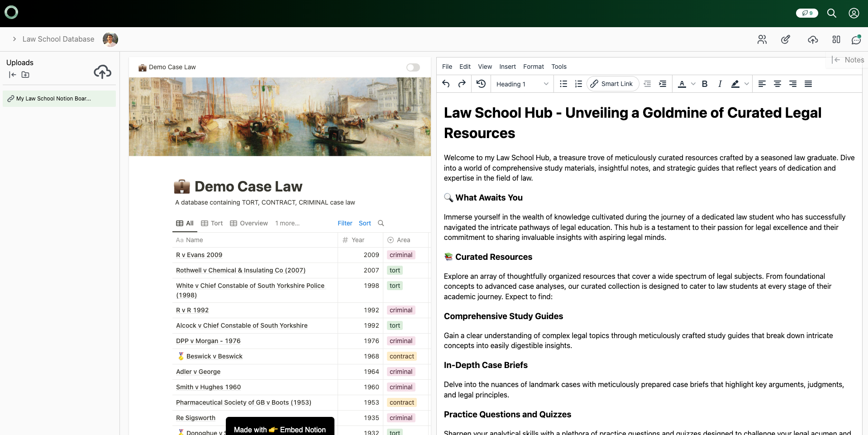Click the user avatar photo in breadcrumb
The image size is (868, 435).
pos(110,39)
